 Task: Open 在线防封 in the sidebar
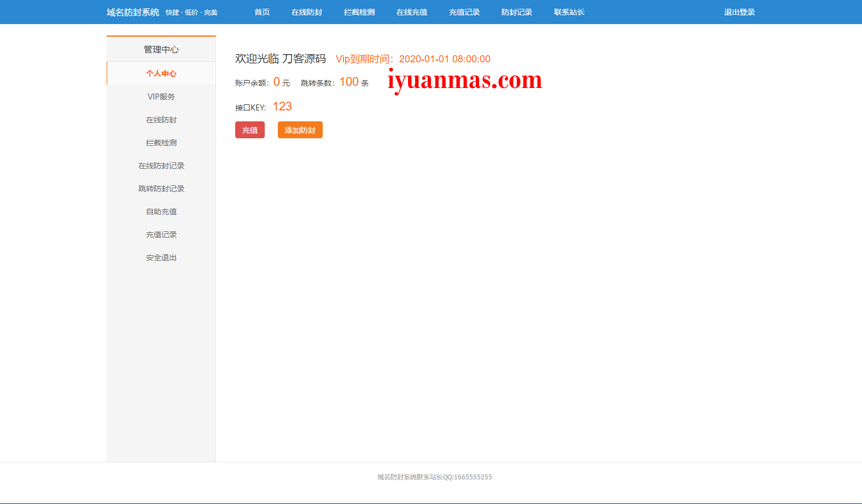pos(161,120)
